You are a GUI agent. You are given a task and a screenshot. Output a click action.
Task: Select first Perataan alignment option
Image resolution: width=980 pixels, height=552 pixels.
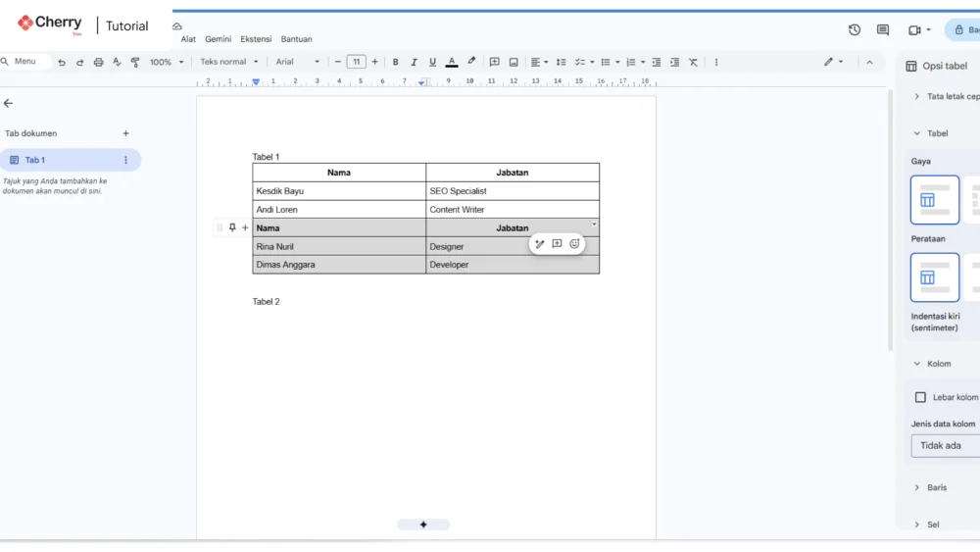pos(934,277)
